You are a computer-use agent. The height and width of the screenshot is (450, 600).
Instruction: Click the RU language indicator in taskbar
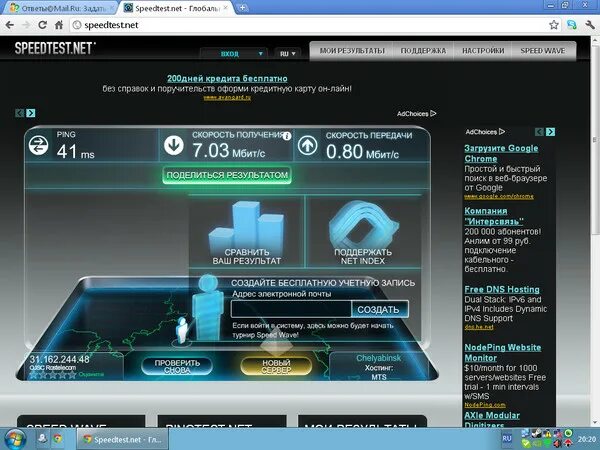507,439
